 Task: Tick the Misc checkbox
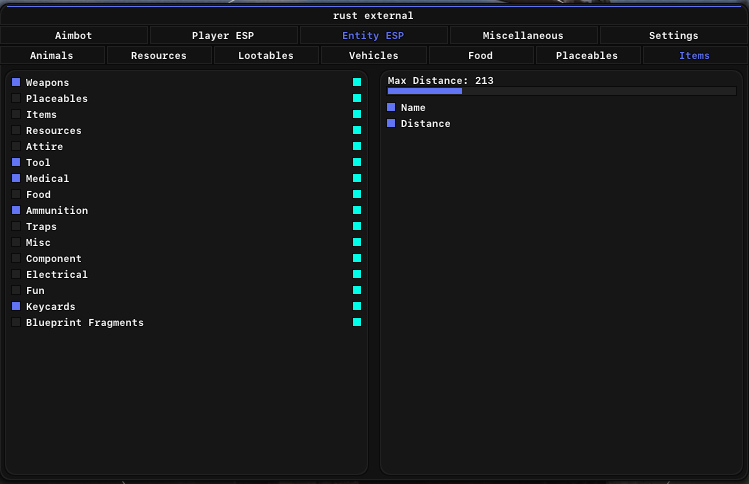(x=16, y=242)
